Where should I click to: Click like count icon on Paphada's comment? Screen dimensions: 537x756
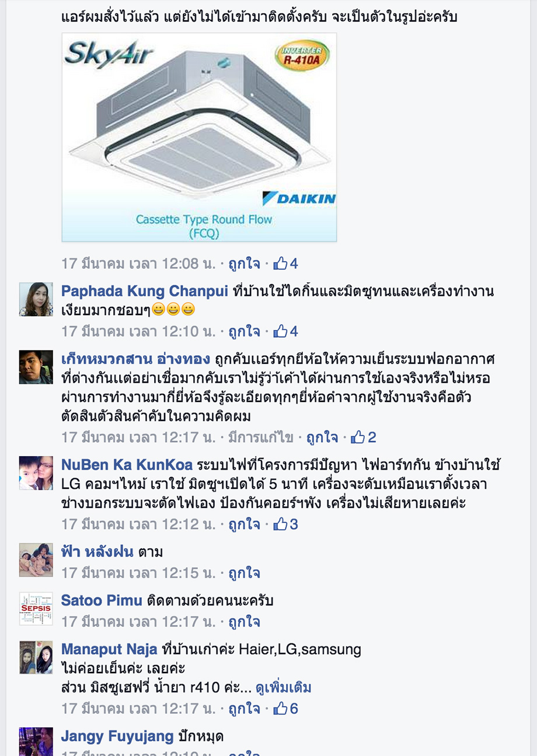point(285,332)
